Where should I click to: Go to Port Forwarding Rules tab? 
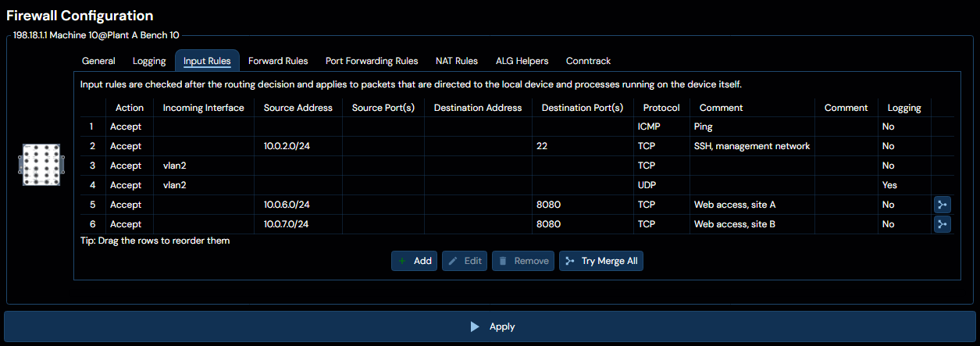tap(372, 61)
